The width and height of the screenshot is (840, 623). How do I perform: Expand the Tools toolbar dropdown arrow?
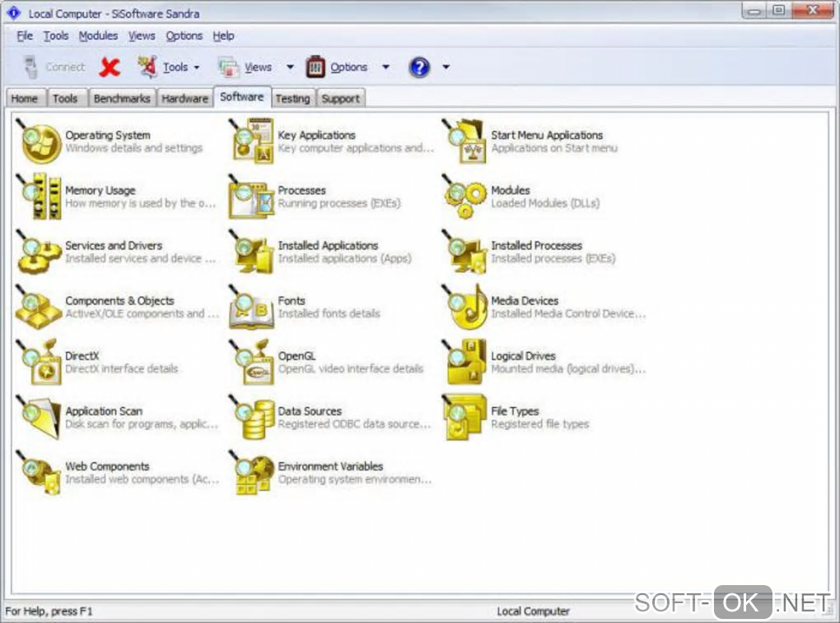point(197,68)
